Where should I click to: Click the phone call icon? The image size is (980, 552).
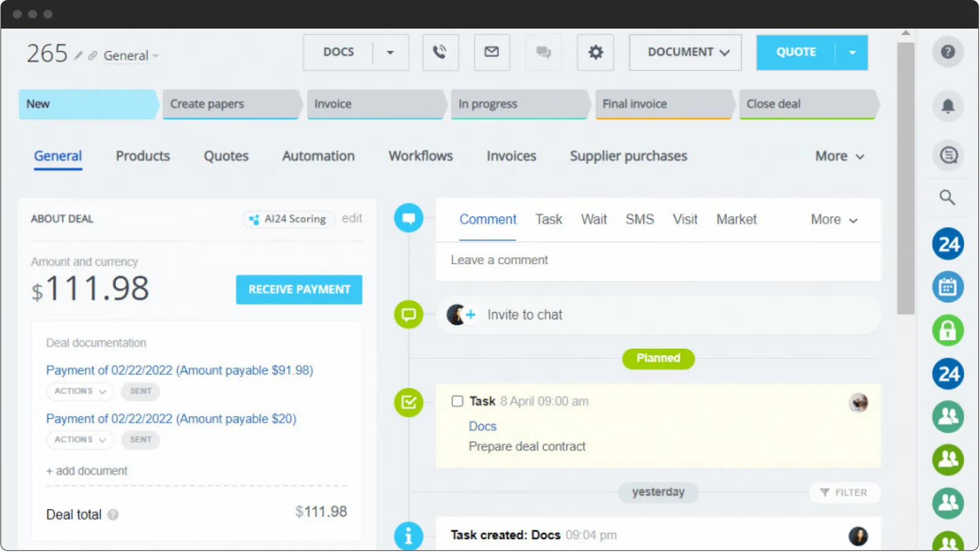point(440,52)
